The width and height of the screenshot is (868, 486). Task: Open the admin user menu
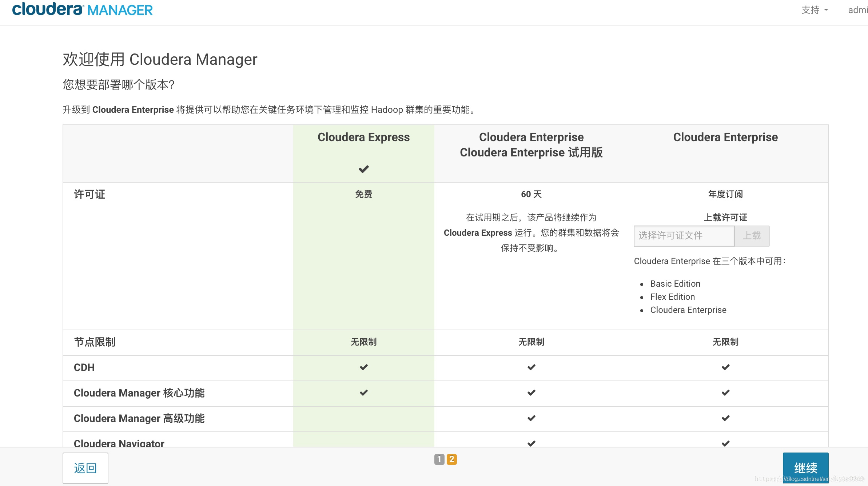point(858,10)
